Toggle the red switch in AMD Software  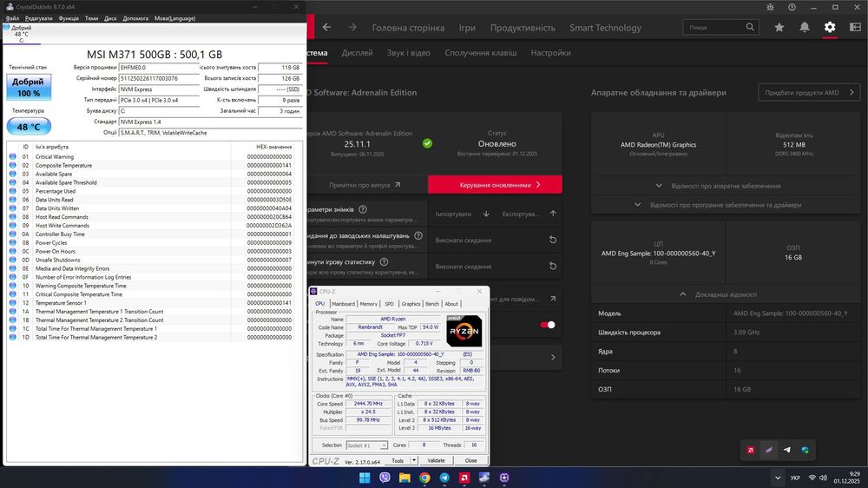[548, 325]
